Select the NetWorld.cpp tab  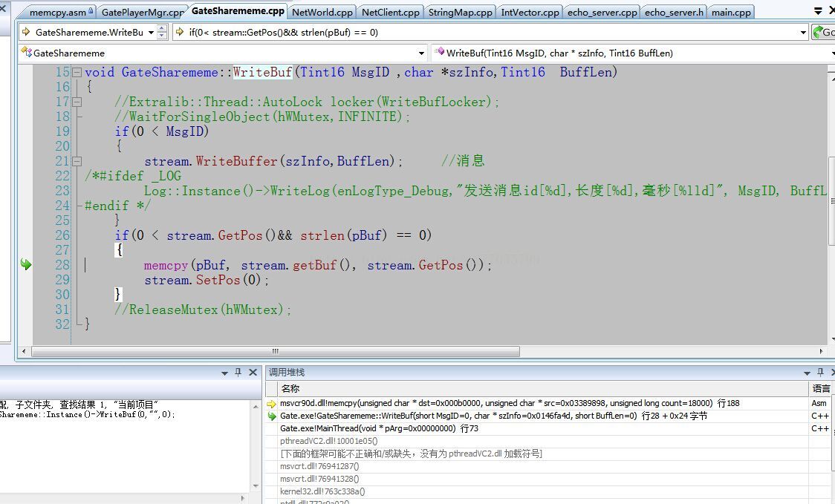[x=322, y=12]
